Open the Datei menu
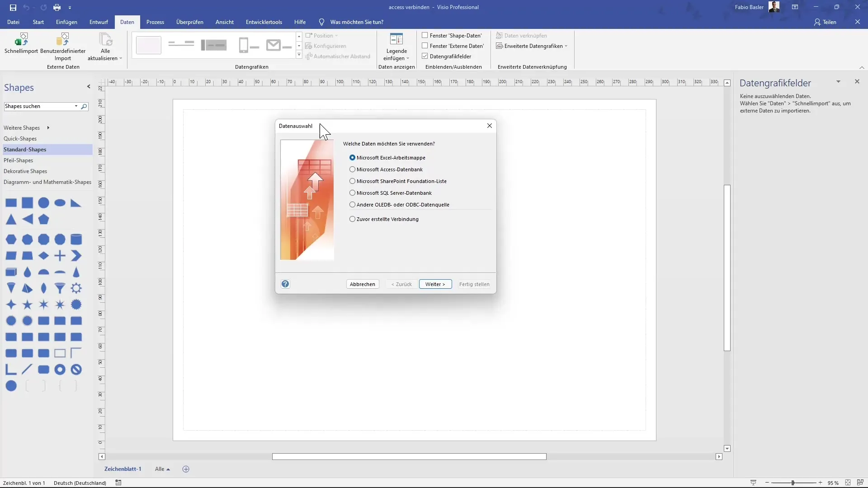This screenshot has width=868, height=488. click(14, 22)
